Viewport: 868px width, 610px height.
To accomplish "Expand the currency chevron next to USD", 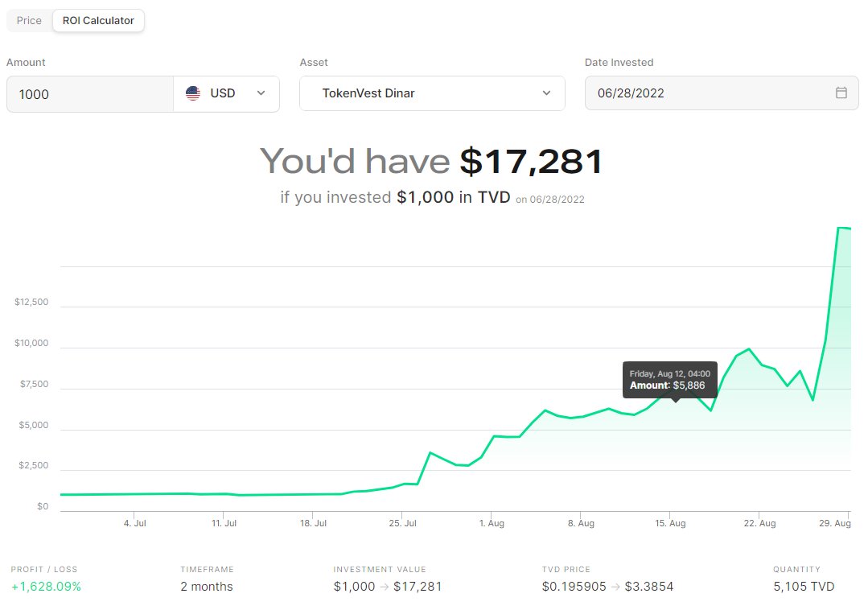I will (261, 93).
